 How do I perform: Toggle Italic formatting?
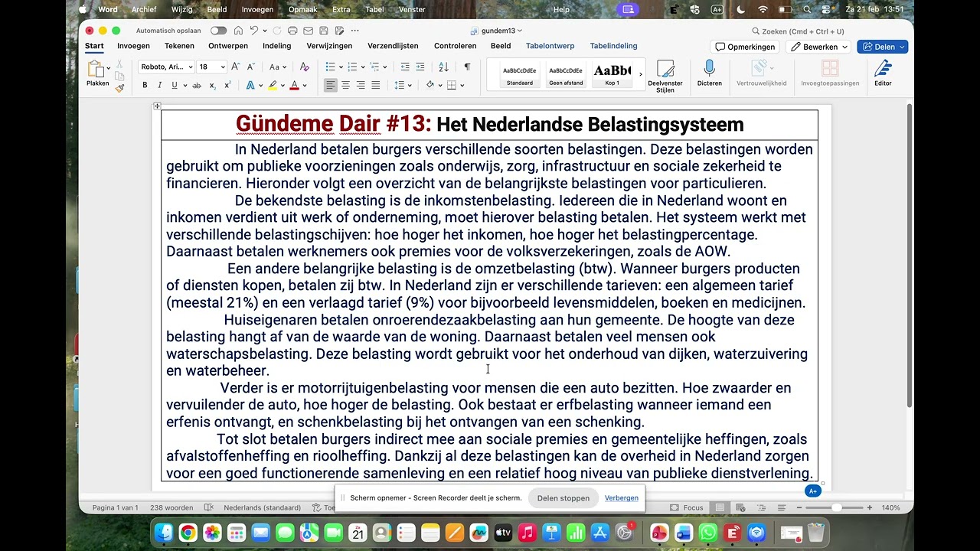tap(160, 85)
